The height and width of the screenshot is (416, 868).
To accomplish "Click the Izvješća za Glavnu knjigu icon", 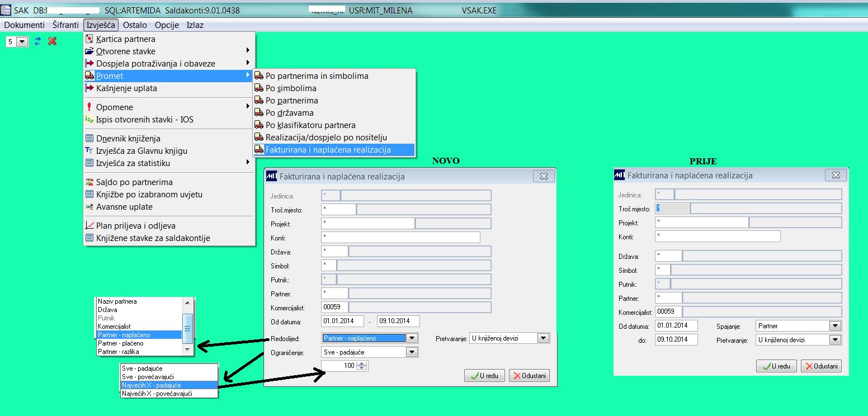I will [x=89, y=150].
